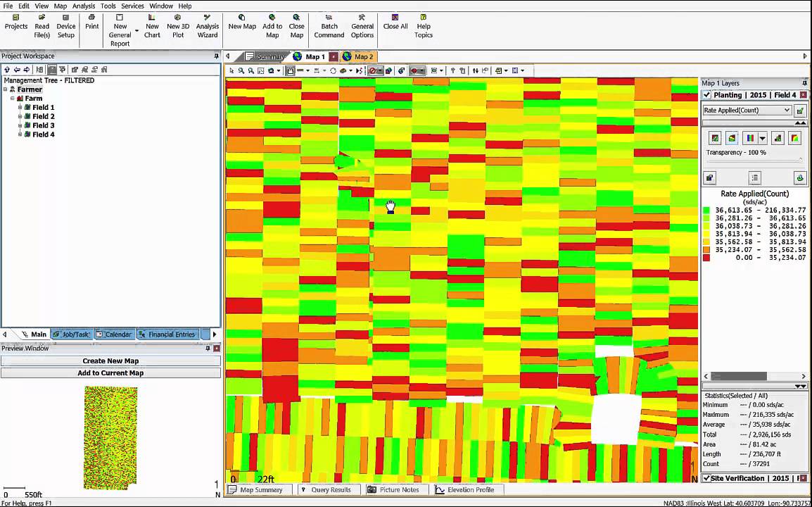Switch to the Map 2 tab
This screenshot has width=812, height=507.
click(358, 56)
